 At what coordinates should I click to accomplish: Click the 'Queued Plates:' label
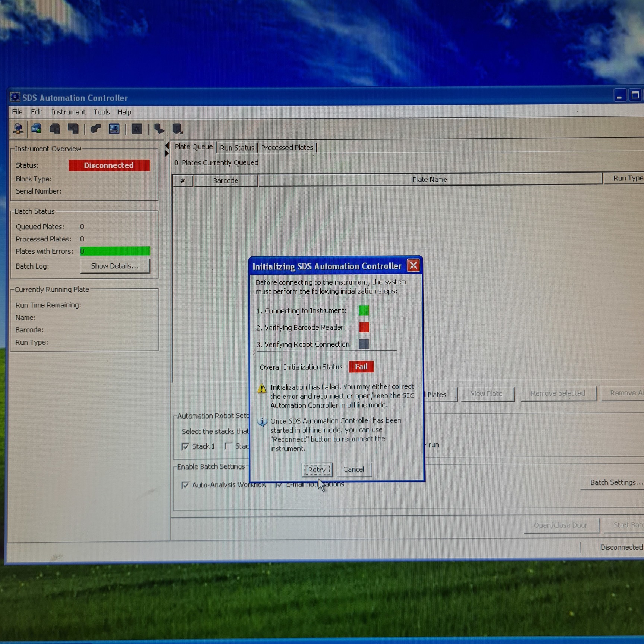40,227
